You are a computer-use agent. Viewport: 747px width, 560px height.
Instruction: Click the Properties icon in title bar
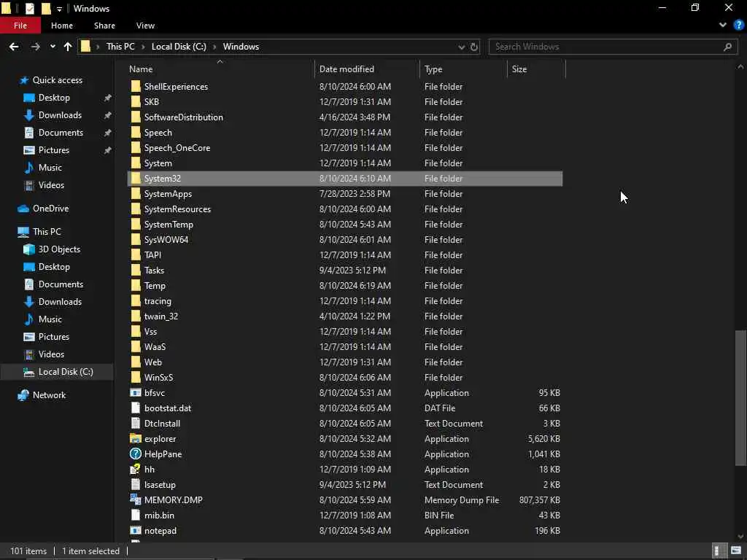coord(29,8)
